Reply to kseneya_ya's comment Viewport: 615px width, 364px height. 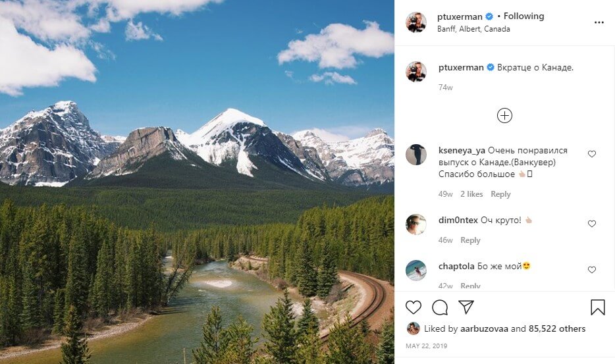[x=500, y=194]
